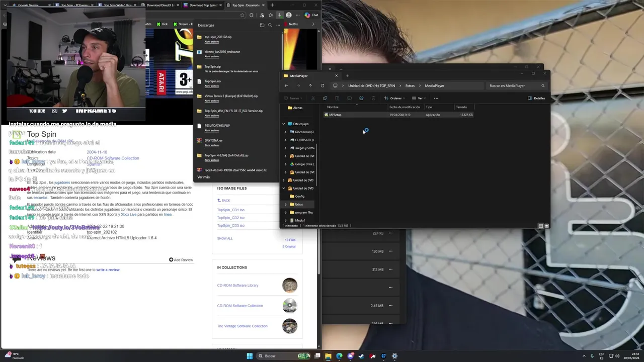The image size is (644, 362).
Task: Open new Explorer tab with plus icon
Action: 347,76
